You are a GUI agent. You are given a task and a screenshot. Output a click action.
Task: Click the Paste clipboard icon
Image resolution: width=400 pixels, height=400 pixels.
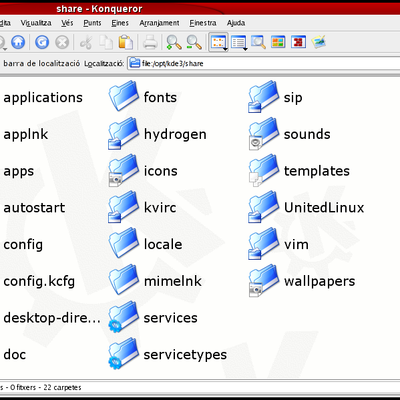[126, 42]
